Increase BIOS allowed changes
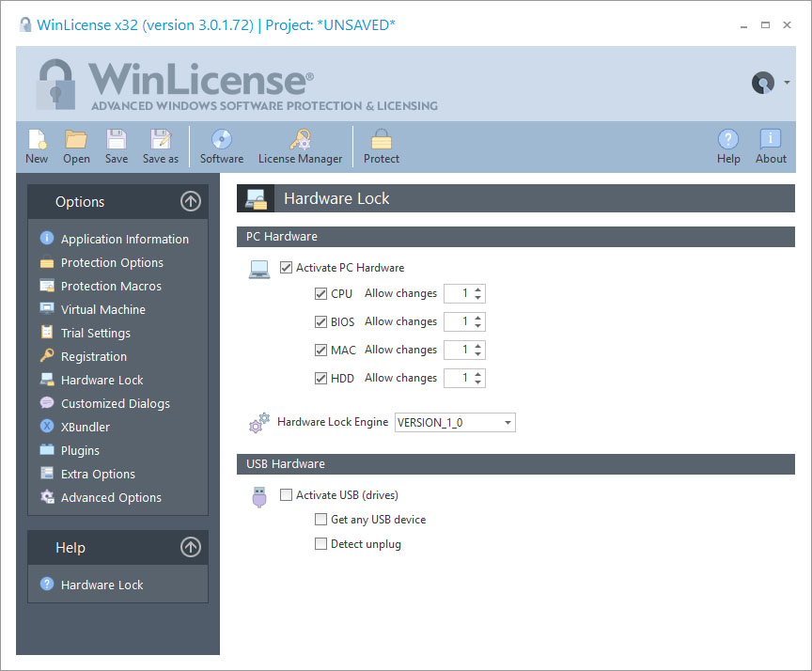 pos(478,318)
